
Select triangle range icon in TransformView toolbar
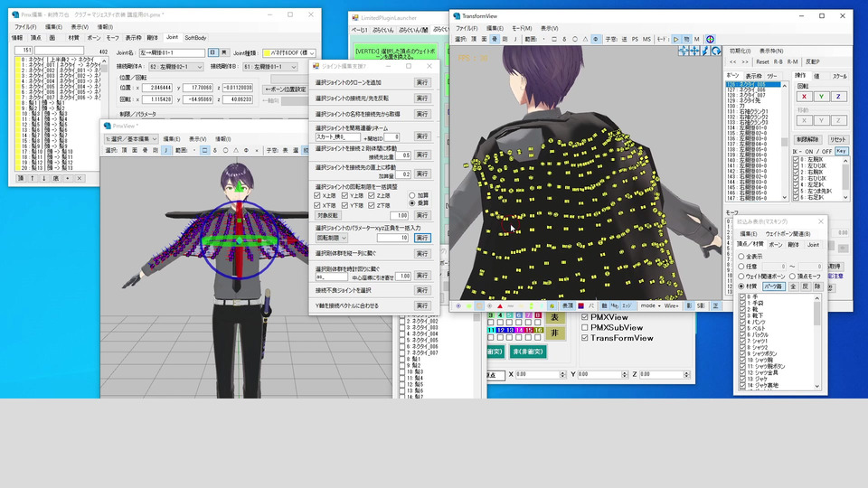click(x=585, y=39)
